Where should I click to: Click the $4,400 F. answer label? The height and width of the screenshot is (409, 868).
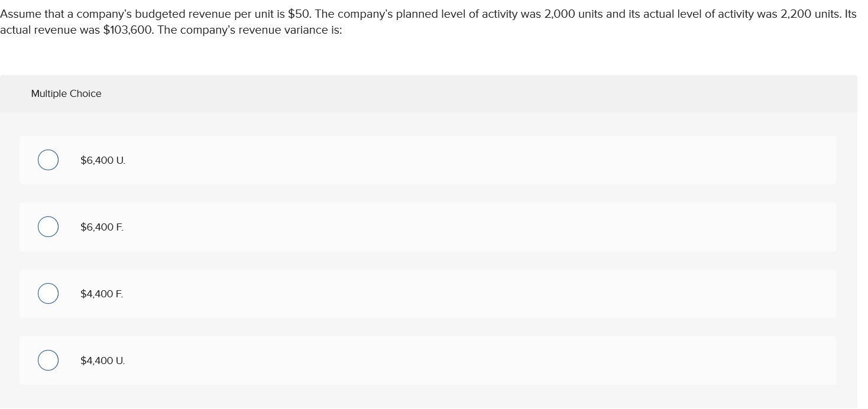101,293
